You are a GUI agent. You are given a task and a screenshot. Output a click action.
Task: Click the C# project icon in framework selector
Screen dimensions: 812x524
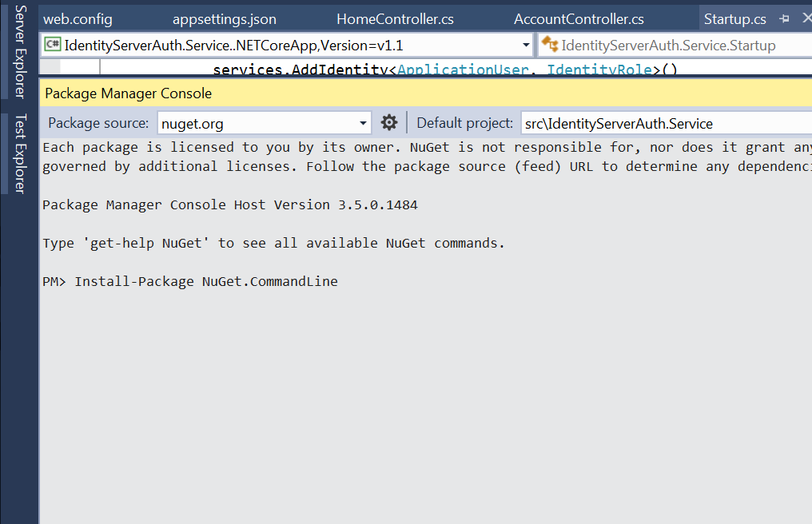[x=51, y=45]
